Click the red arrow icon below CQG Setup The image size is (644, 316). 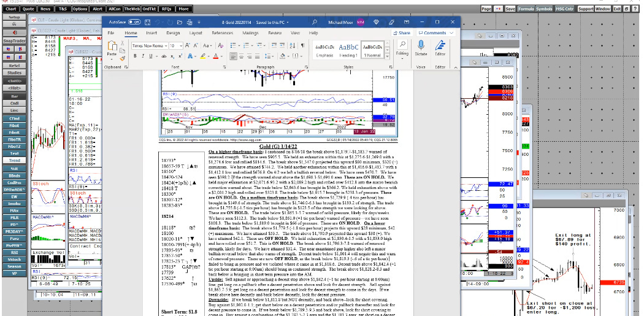(14, 32)
